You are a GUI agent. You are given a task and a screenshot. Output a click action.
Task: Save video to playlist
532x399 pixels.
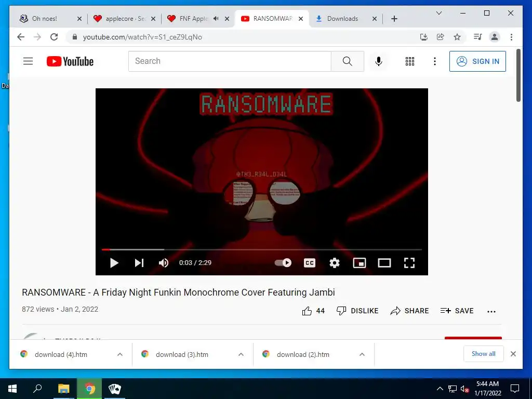[x=457, y=311]
